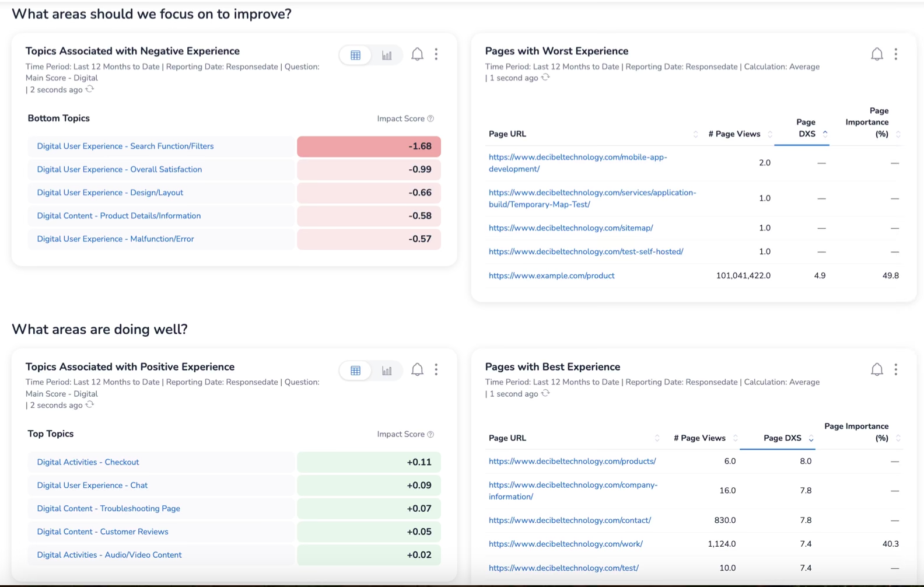Image resolution: width=924 pixels, height=587 pixels.
Task: Sort Worst Experience table by Page URL
Action: pos(695,134)
